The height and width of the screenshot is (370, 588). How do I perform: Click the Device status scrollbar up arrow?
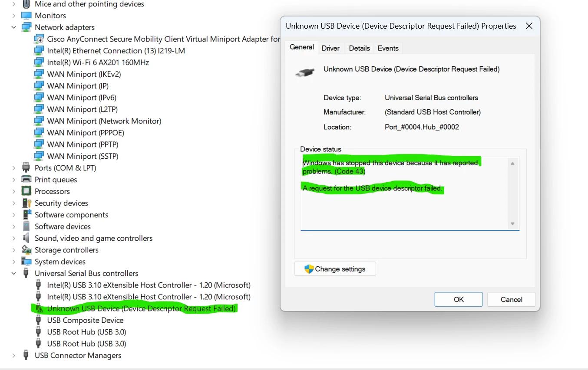pyautogui.click(x=512, y=164)
